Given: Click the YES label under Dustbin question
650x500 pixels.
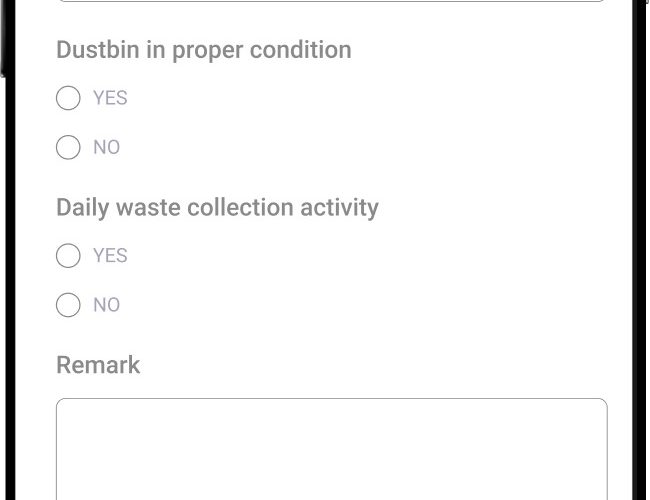Looking at the screenshot, I should [x=110, y=98].
